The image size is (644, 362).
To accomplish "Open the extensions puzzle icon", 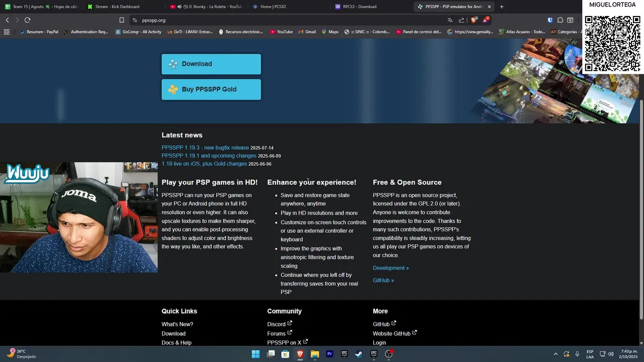I will (x=560, y=20).
